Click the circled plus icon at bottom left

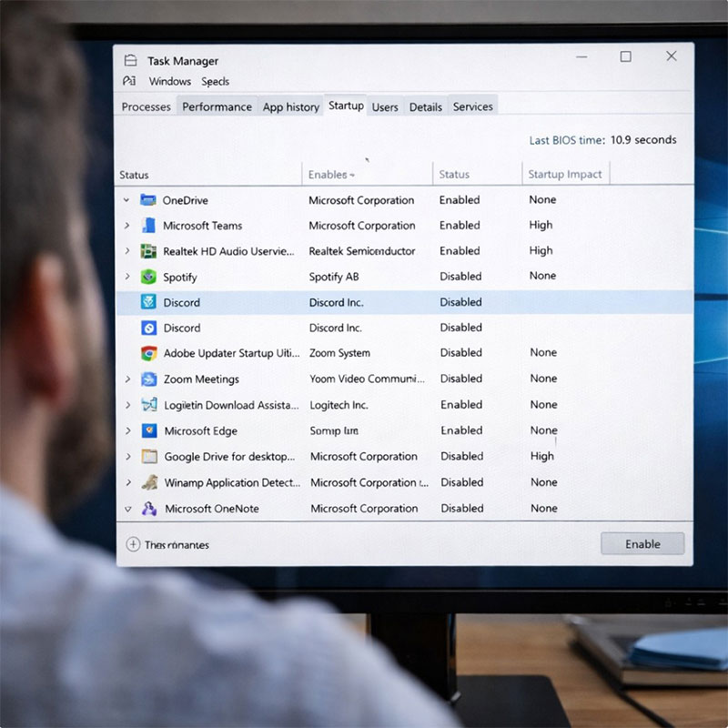[x=133, y=544]
